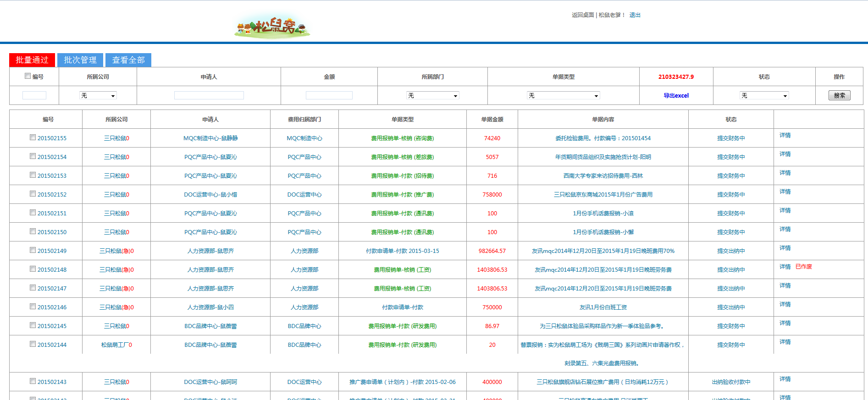Click amount 86.97
868x400 pixels.
492,326
